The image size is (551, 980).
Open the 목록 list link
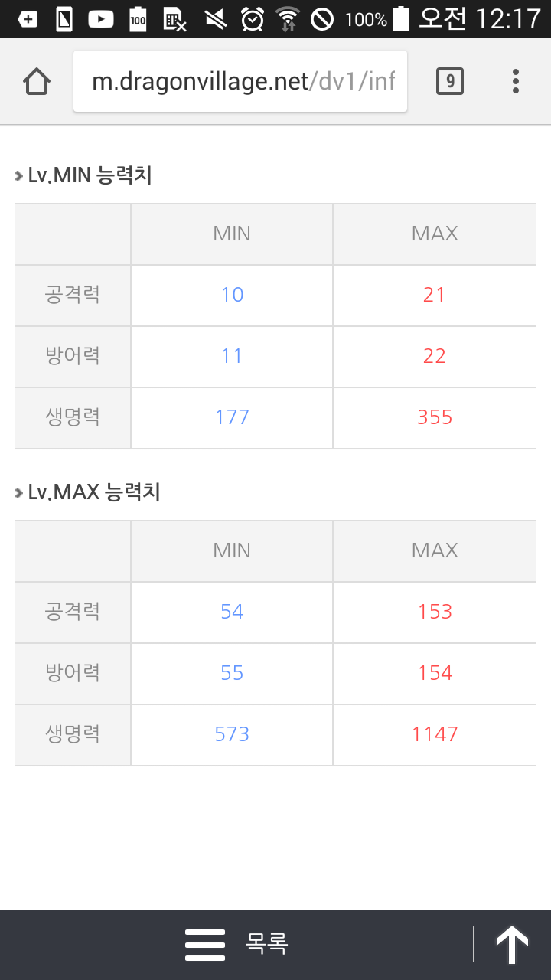coord(266,944)
